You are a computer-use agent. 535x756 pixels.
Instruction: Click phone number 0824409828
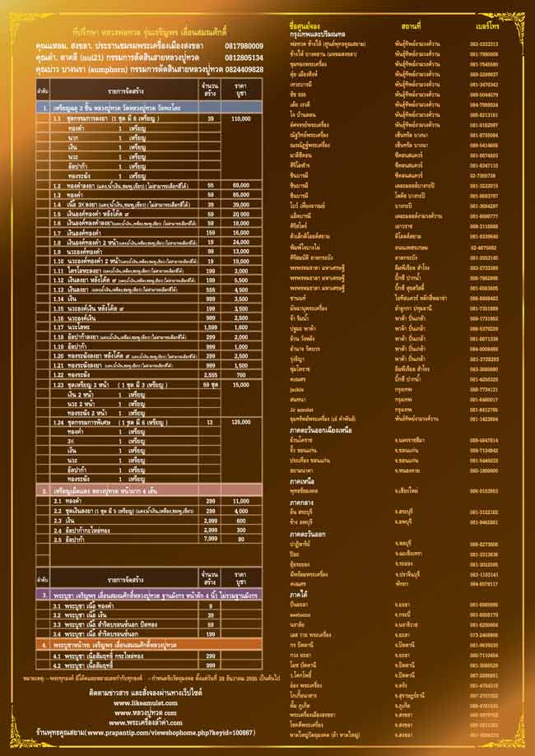click(x=243, y=70)
